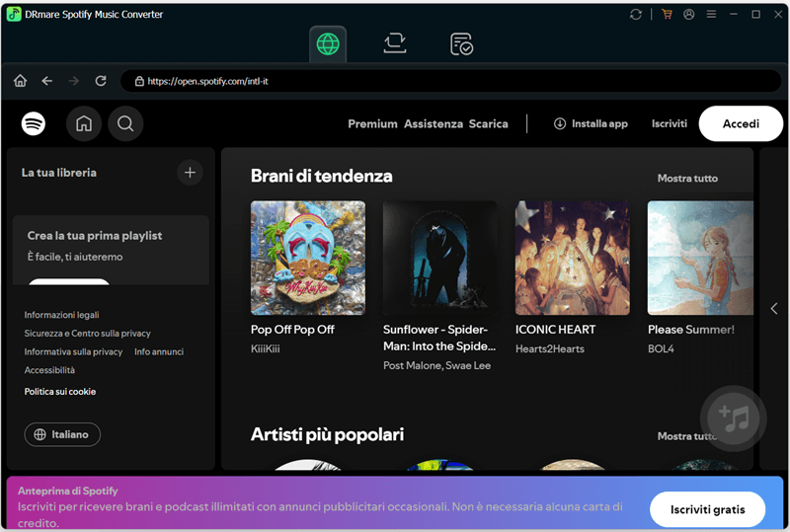The image size is (790, 532).
Task: Click Artisti più popolari heading
Action: (x=328, y=434)
